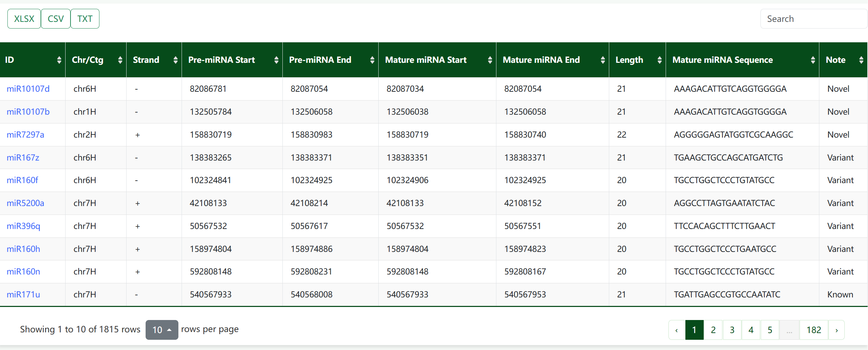Select sequence AGGGGGAGTATGGTCGCAAGGC cell

click(742, 135)
